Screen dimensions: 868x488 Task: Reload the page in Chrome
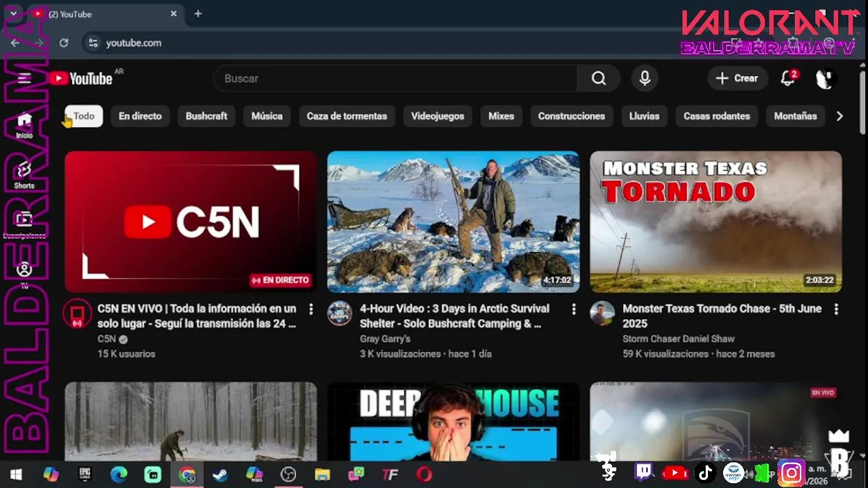tap(64, 43)
